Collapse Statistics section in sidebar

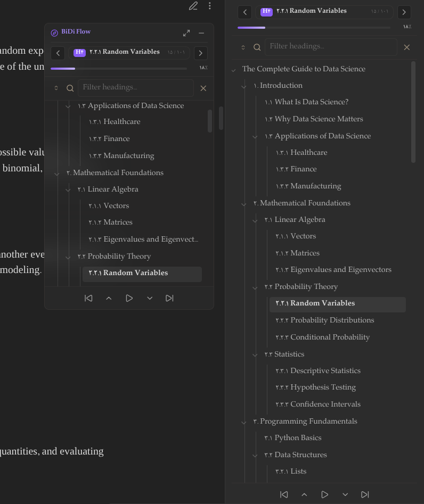click(x=255, y=355)
